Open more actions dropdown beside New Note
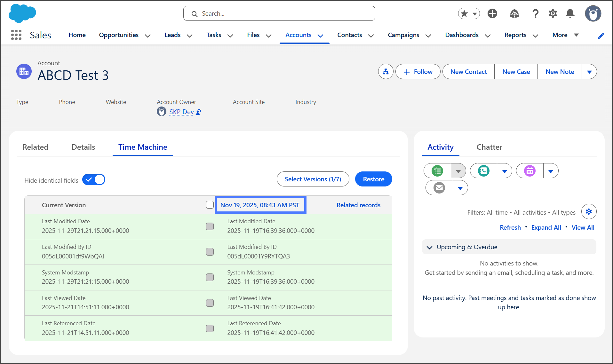613x364 pixels. (589, 72)
